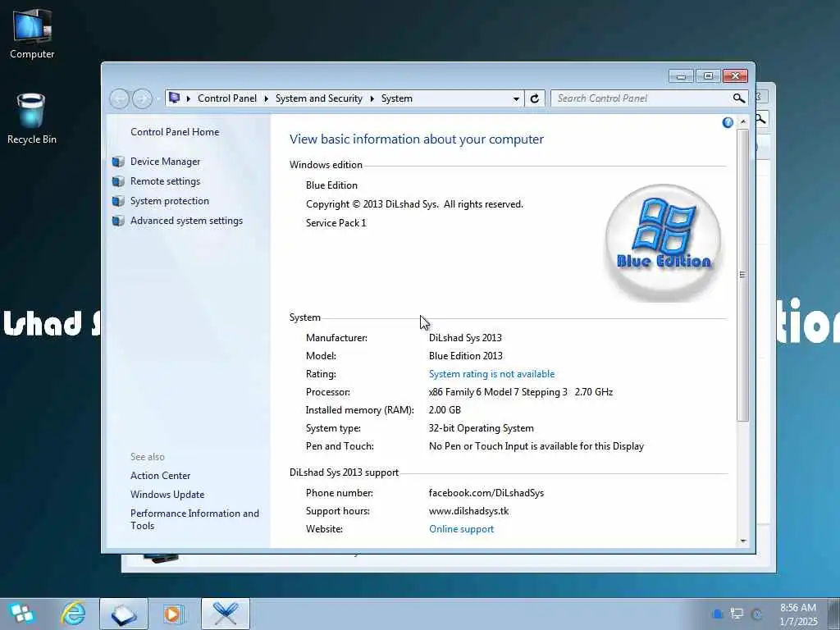Click the Back navigation arrow
Screen dimensions: 840x630
[120, 98]
